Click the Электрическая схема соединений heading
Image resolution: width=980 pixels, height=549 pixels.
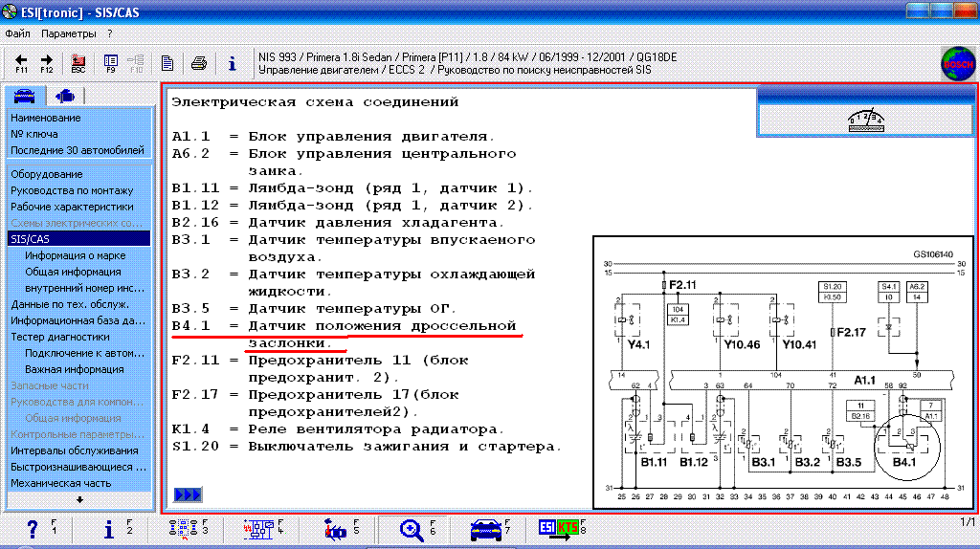[x=315, y=101]
